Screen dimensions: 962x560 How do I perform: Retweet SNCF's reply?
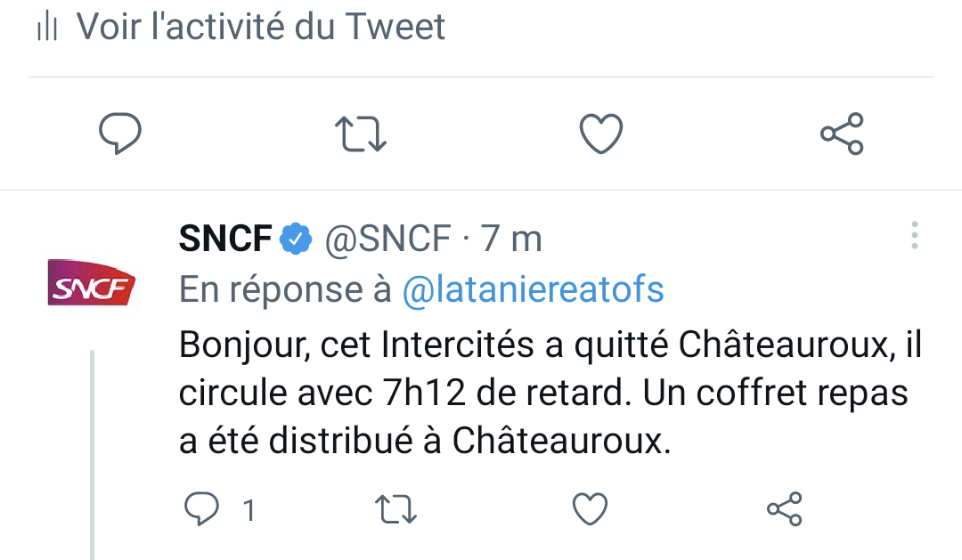395,509
